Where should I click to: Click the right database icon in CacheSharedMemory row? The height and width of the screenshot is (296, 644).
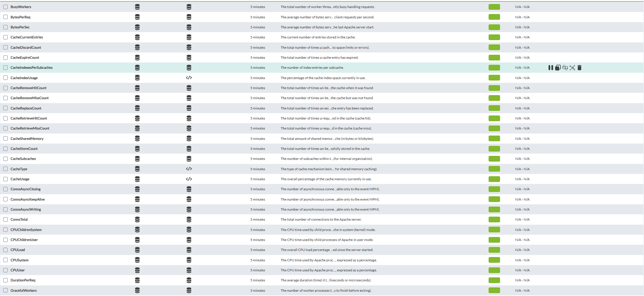click(x=189, y=138)
